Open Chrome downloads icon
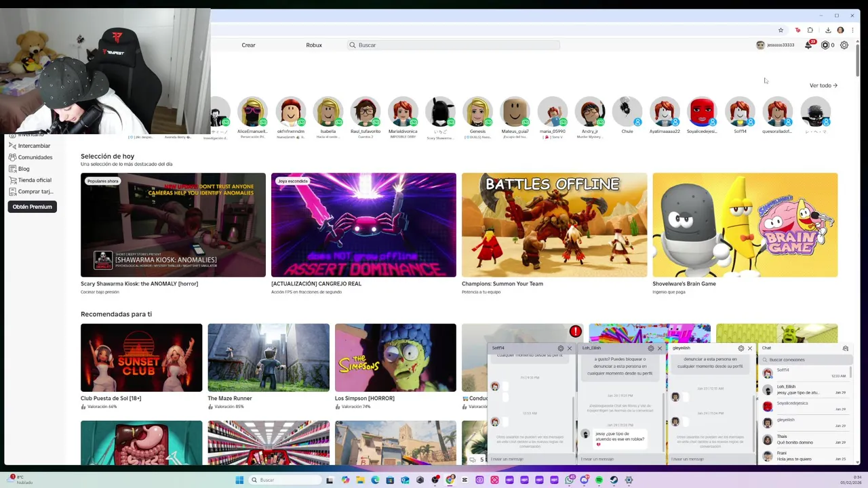 828,30
